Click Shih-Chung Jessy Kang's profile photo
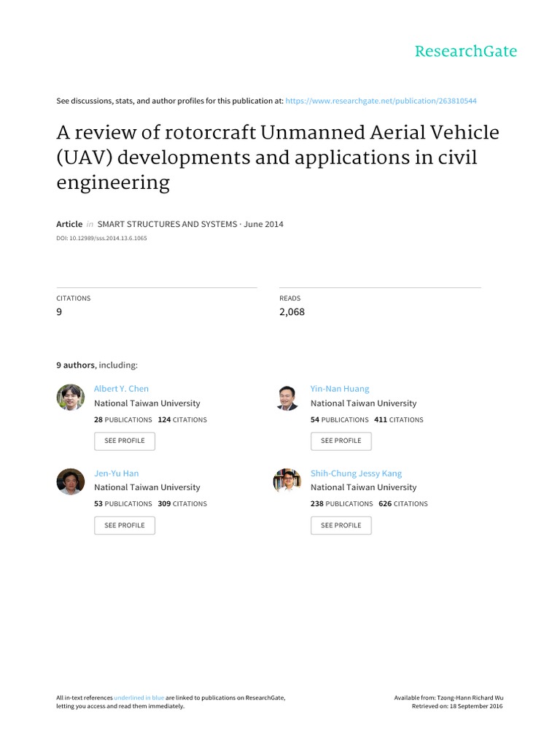Image resolution: width=560 pixels, height=747 pixels. 287,481
